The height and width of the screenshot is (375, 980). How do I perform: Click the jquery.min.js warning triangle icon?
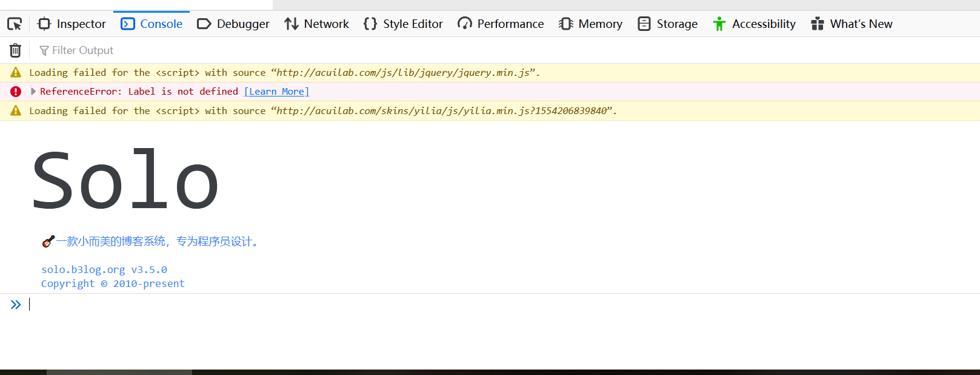tap(16, 73)
